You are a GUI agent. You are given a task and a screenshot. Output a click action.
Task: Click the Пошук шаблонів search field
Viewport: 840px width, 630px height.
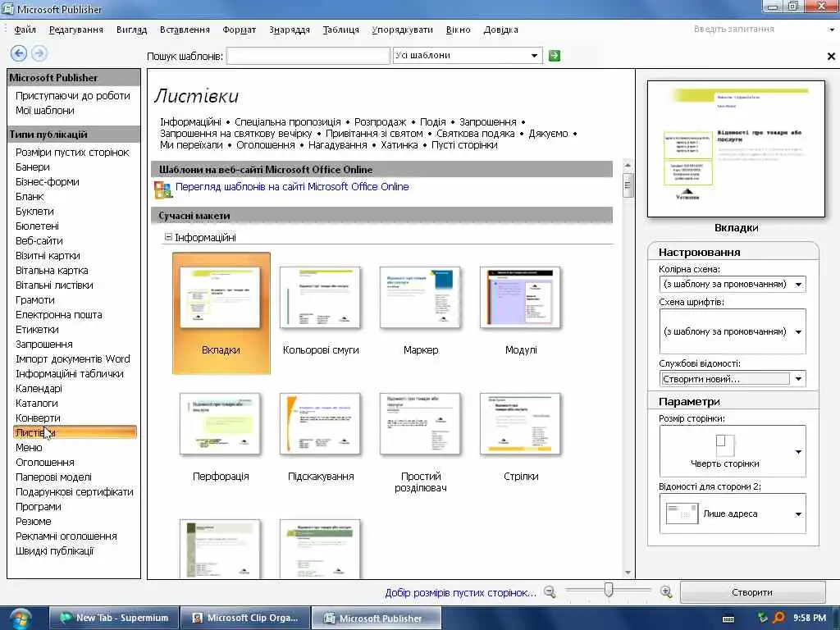coord(308,56)
